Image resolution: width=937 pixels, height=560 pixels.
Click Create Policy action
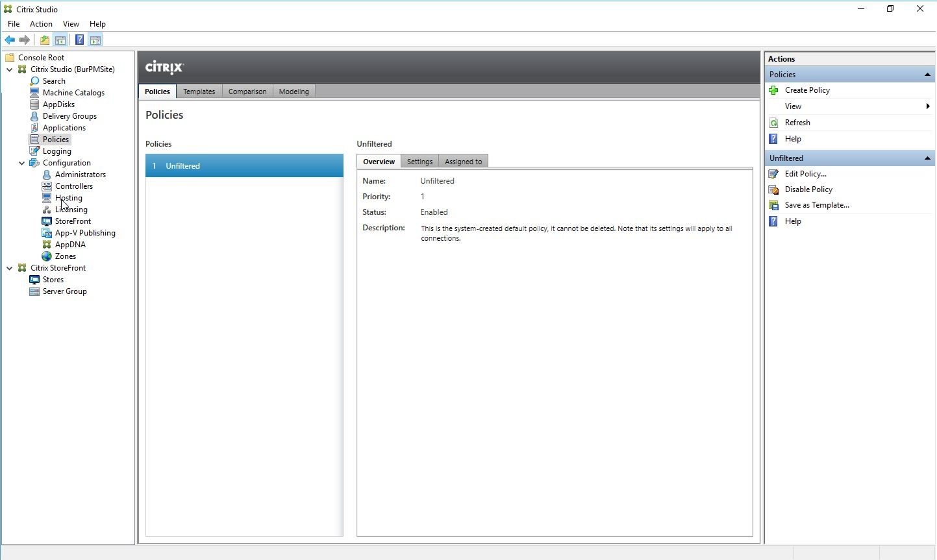(807, 90)
